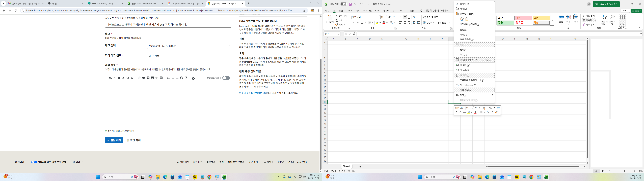Apply italic in the question editor toolbar
Screen dimensions: 644x181
pos(123,78)
